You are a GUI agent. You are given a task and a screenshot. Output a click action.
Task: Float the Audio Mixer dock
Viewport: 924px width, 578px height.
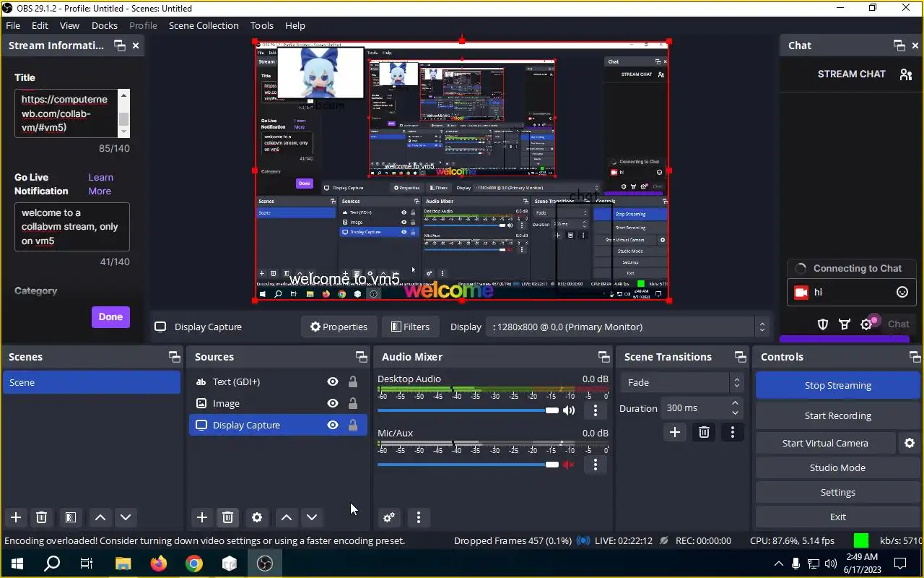point(603,357)
